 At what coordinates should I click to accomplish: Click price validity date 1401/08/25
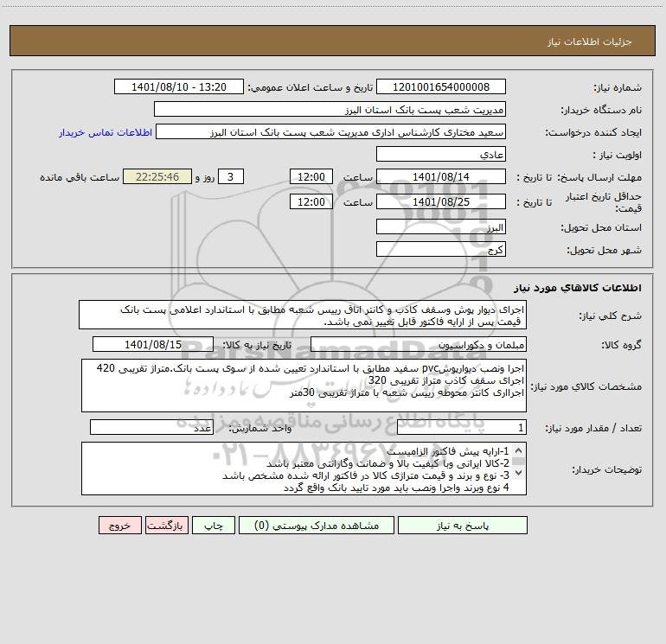click(441, 201)
